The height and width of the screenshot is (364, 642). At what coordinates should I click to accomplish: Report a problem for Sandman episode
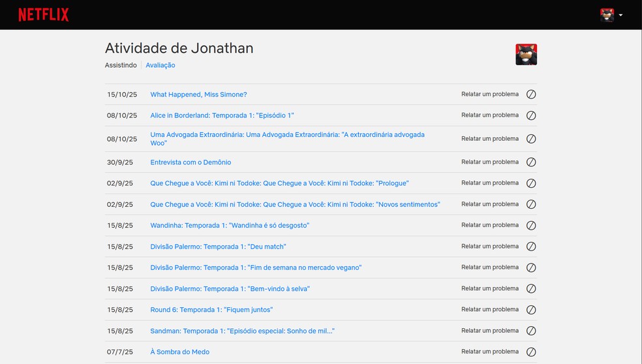click(490, 331)
